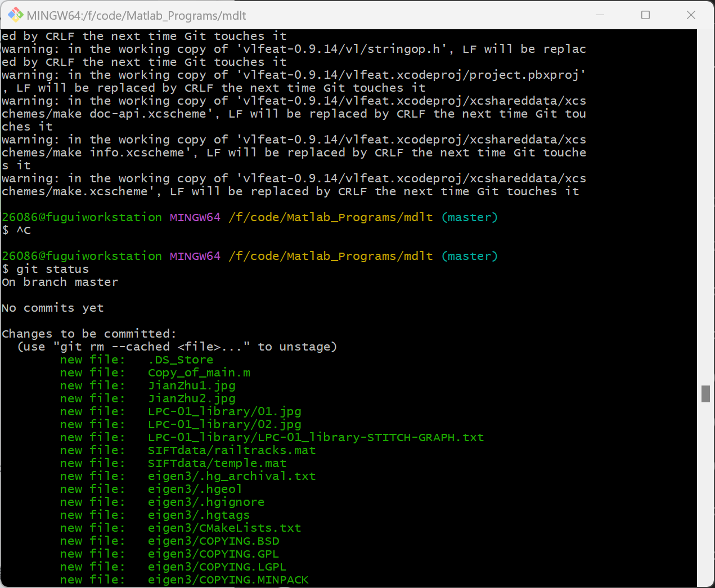
Task: Click the 'eigen3/COPYING.GPL' entry
Action: (x=214, y=554)
